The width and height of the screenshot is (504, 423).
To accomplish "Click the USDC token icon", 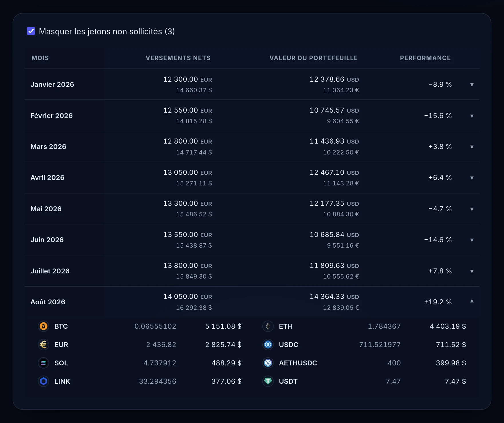I will (x=268, y=344).
